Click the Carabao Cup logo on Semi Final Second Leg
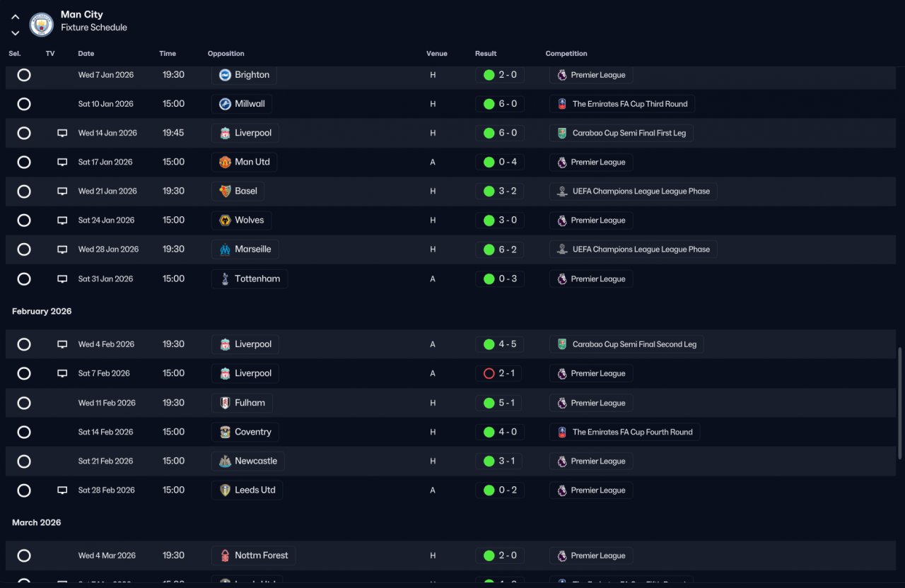The height and width of the screenshot is (588, 905). 562,344
